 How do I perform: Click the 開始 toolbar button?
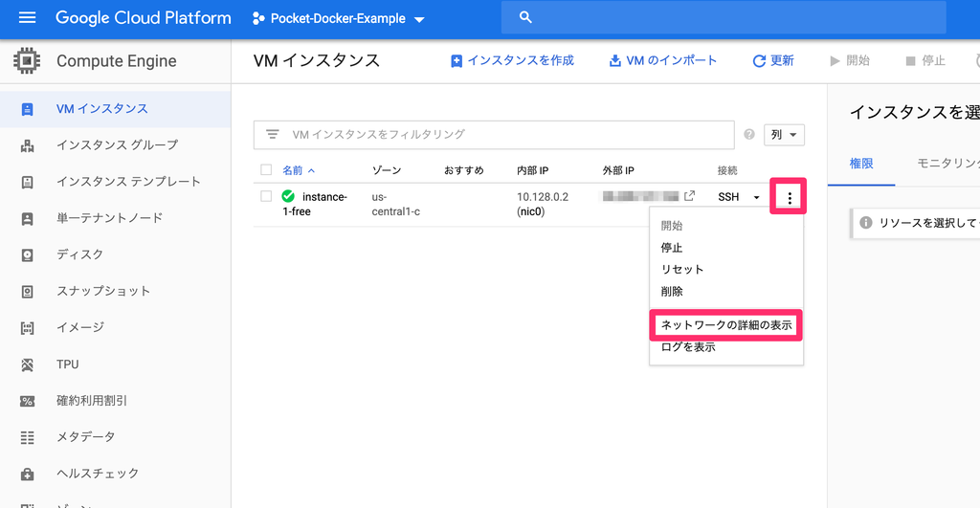(x=850, y=60)
